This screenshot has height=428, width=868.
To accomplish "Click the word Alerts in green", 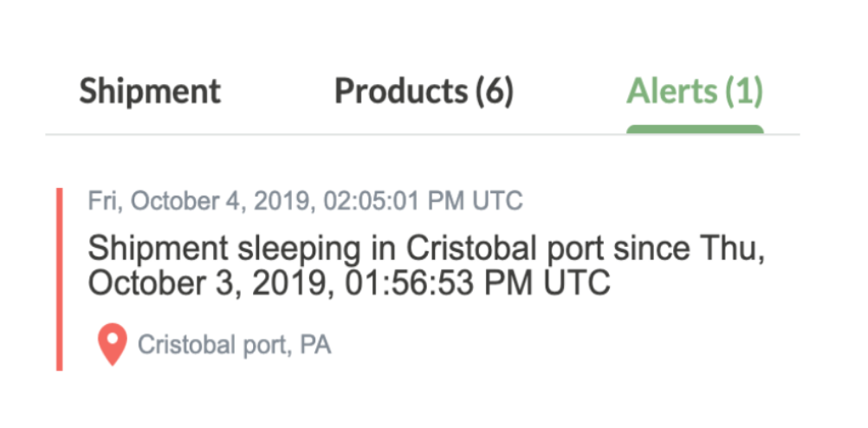I will (672, 91).
